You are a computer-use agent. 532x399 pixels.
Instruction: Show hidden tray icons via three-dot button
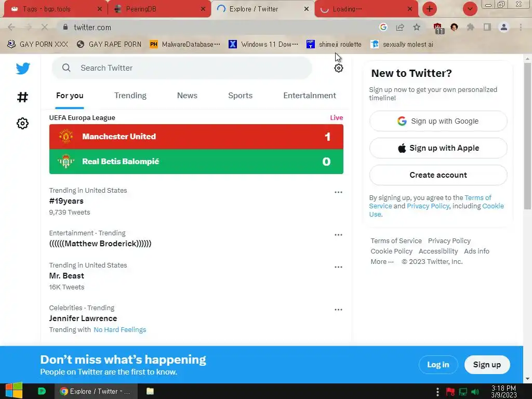click(x=437, y=392)
